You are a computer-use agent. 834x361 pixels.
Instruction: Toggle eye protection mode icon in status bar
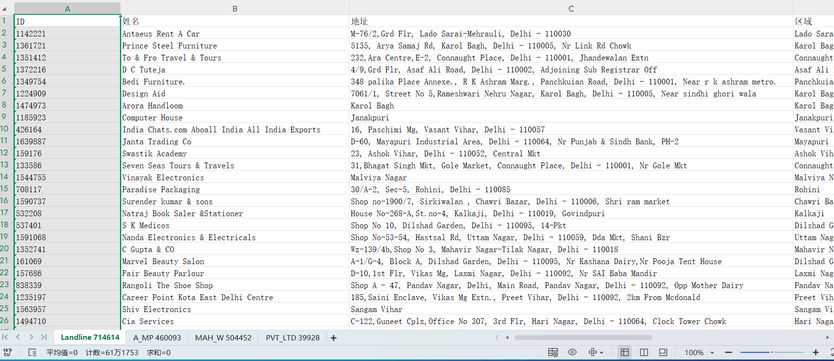coord(572,352)
